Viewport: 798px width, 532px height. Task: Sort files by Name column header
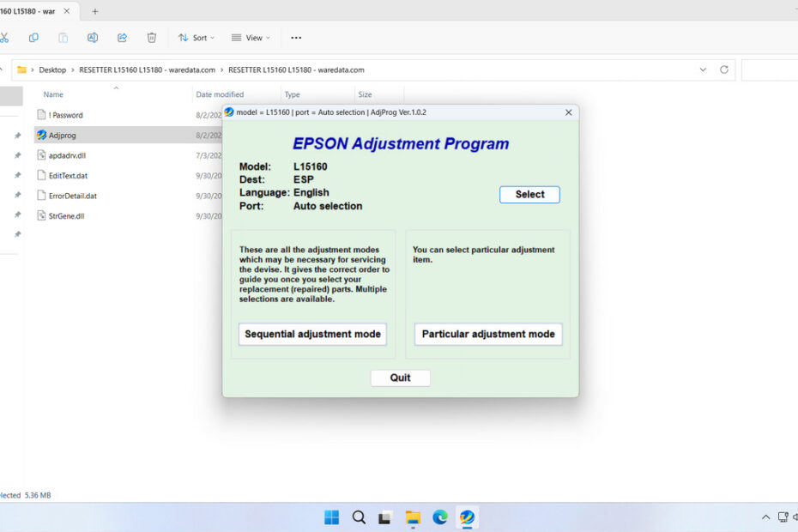(x=53, y=94)
